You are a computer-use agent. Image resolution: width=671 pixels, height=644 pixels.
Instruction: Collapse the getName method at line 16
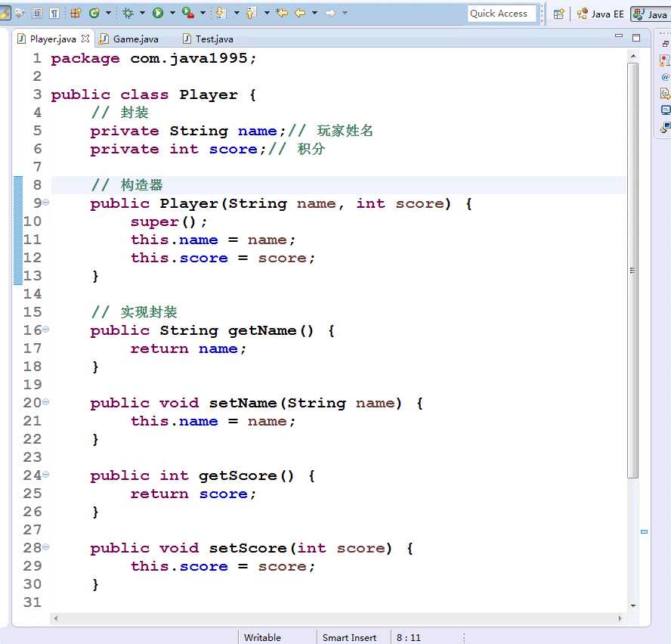click(x=45, y=330)
